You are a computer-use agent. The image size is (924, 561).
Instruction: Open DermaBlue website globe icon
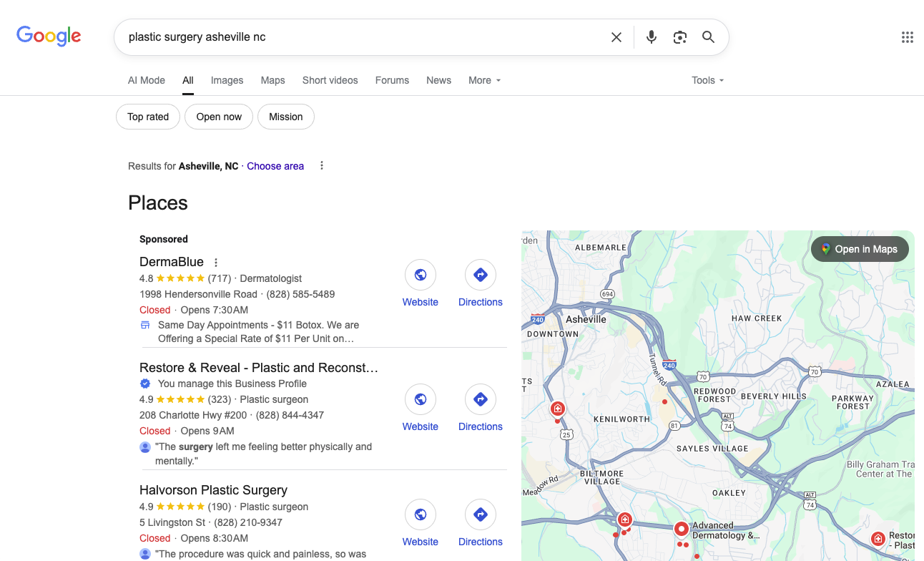421,275
